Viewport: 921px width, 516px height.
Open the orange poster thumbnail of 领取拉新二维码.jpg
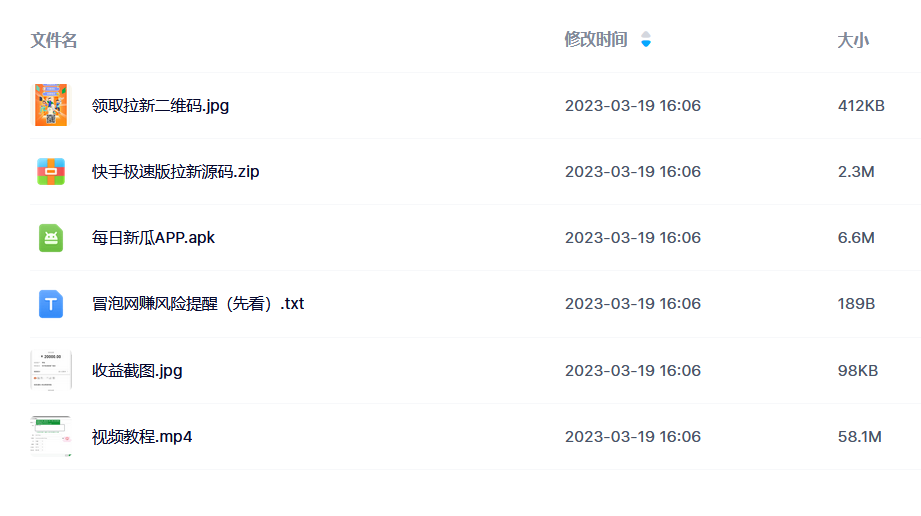(x=51, y=105)
